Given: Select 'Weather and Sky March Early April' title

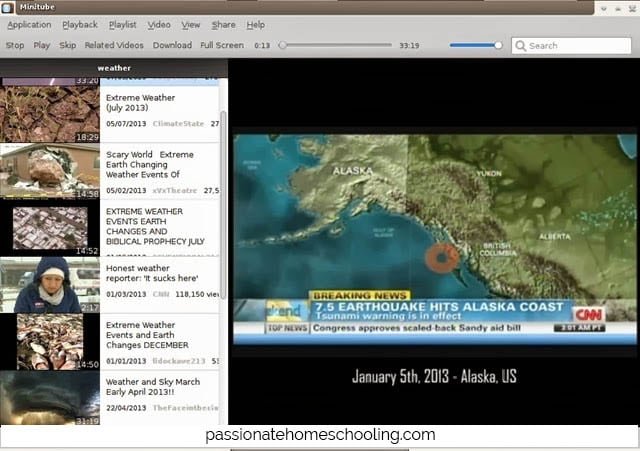Looking at the screenshot, I should tap(153, 387).
